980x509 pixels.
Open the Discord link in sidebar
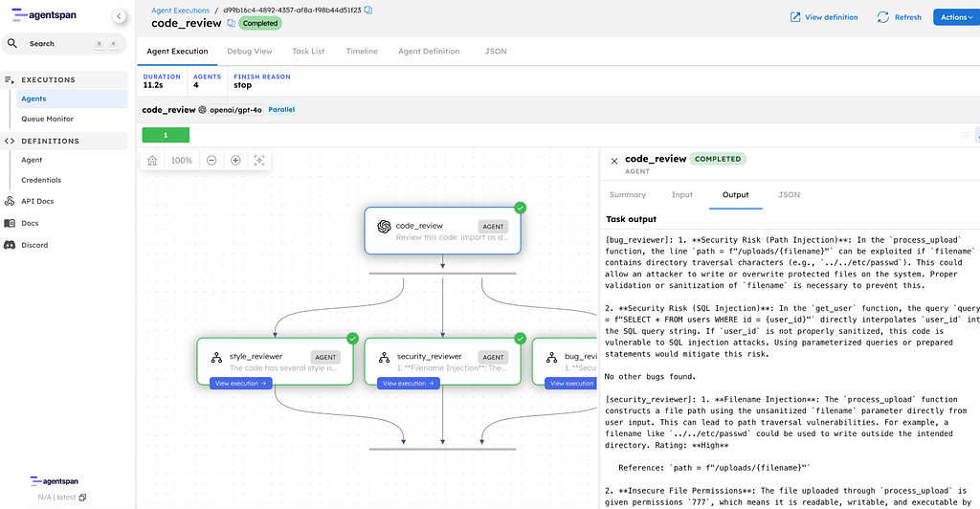(33, 245)
